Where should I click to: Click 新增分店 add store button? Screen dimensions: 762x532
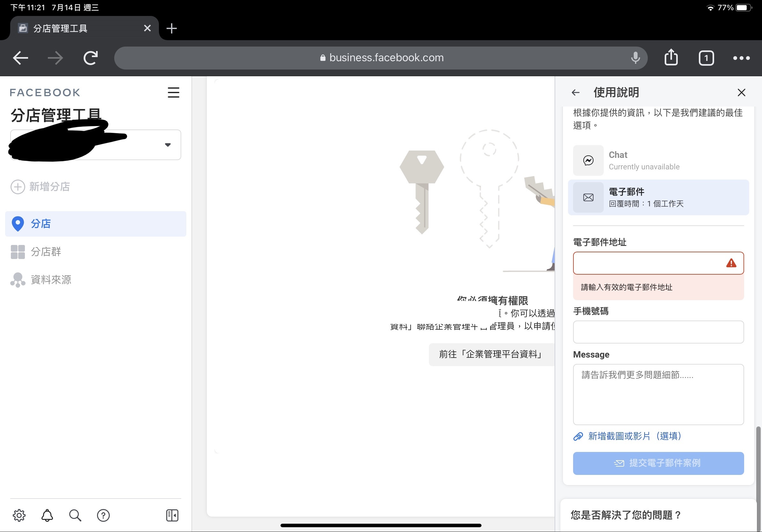click(41, 187)
